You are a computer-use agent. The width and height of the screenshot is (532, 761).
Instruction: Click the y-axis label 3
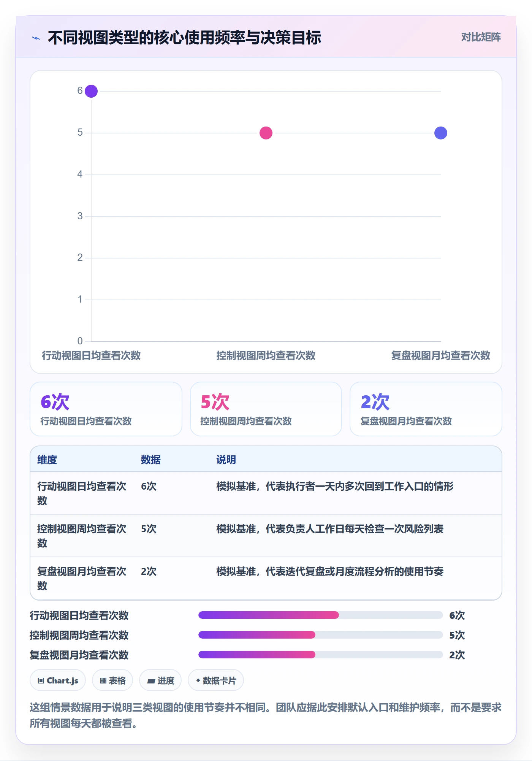(x=80, y=216)
